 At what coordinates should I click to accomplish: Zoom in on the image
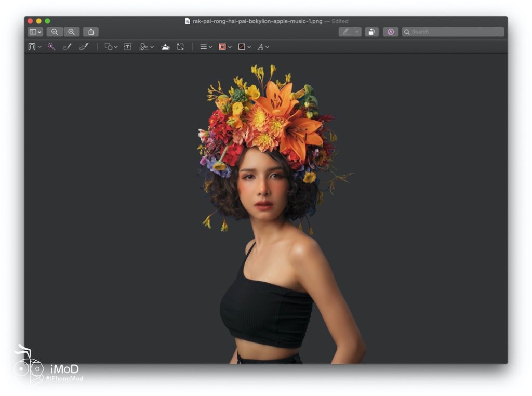[71, 32]
